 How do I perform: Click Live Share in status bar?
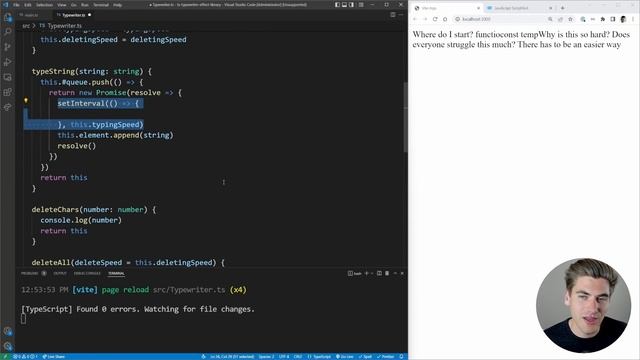coord(53,356)
